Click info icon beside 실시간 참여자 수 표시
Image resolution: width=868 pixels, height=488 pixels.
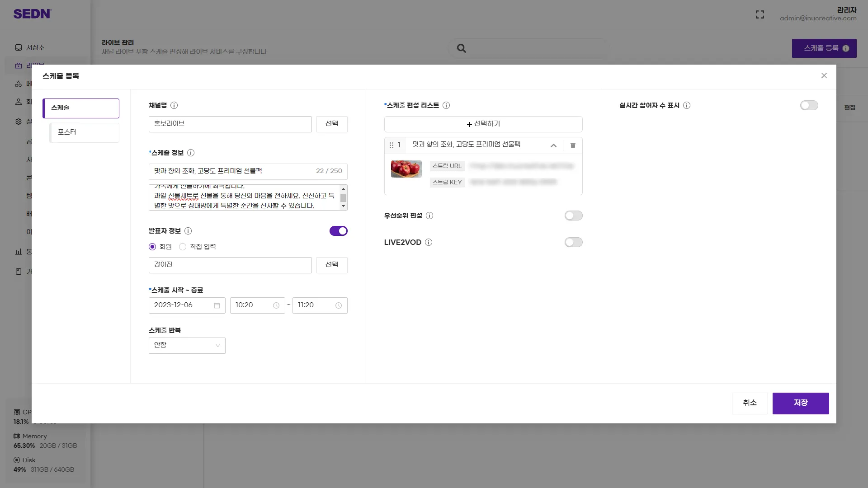coord(687,105)
